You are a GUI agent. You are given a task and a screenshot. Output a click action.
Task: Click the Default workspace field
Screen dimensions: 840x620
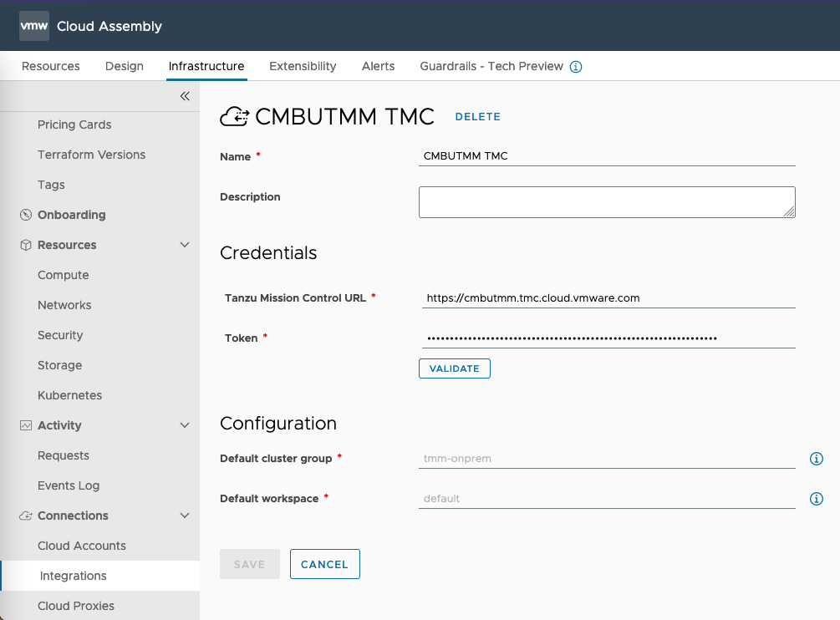607,499
